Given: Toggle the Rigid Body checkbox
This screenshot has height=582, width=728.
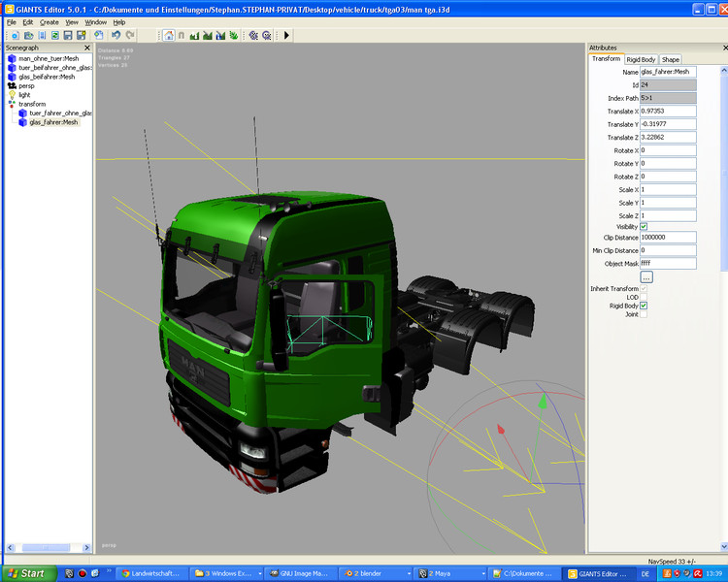Looking at the screenshot, I should tap(644, 306).
